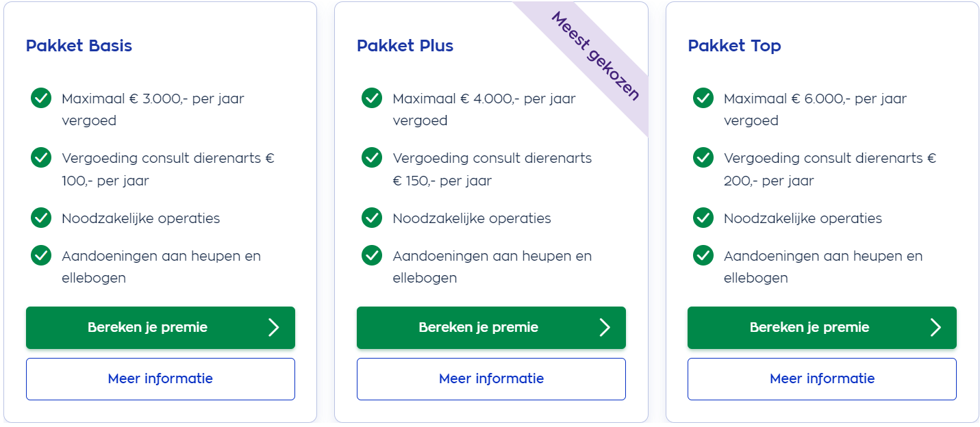Click Bereken je premie under Pakket Plus
The height and width of the screenshot is (427, 980).
pos(491,328)
